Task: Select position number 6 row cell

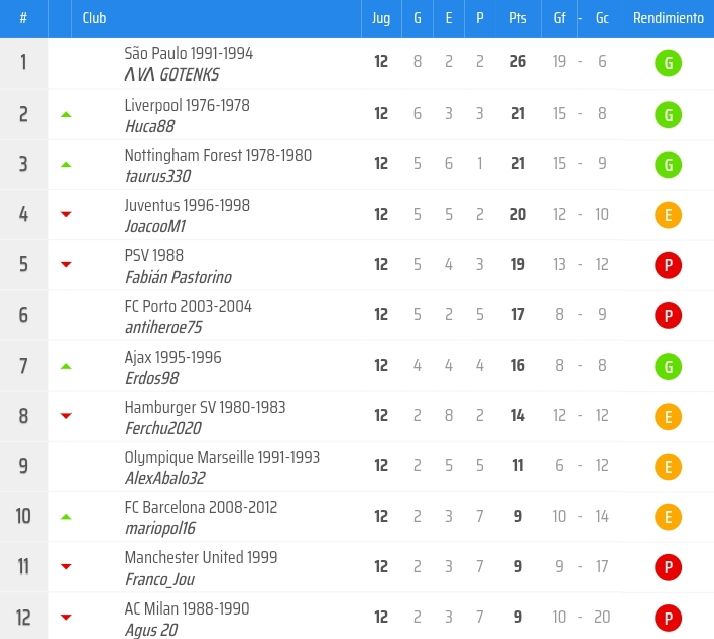Action: click(x=23, y=315)
